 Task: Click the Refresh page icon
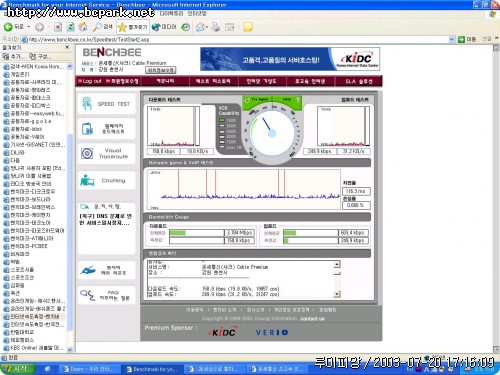tap(70, 27)
